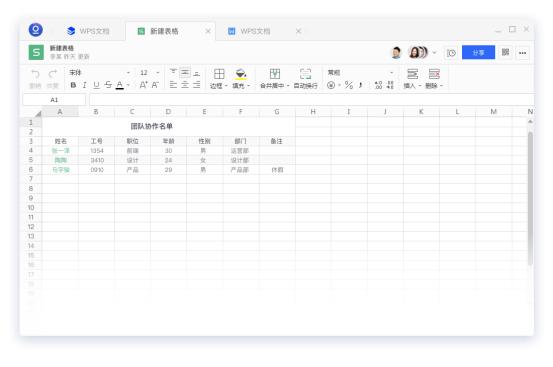Click the 团队协作名单 title cell
This screenshot has width=553, height=367.
pos(169,127)
